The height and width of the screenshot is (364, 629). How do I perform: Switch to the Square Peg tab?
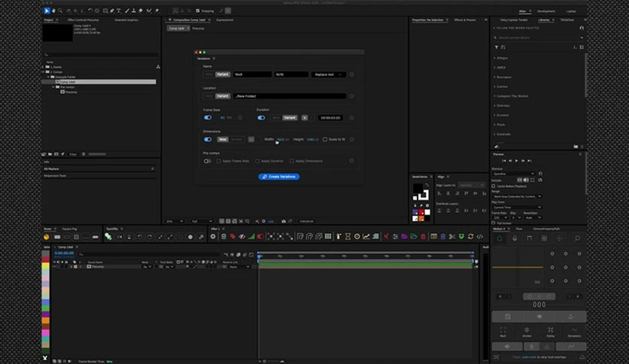[69, 229]
